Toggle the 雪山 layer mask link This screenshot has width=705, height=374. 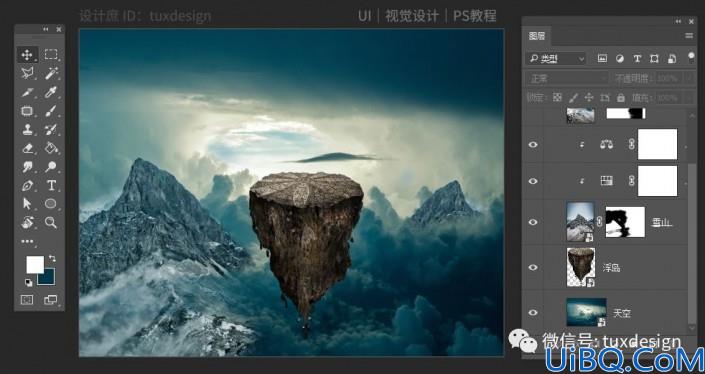click(599, 222)
